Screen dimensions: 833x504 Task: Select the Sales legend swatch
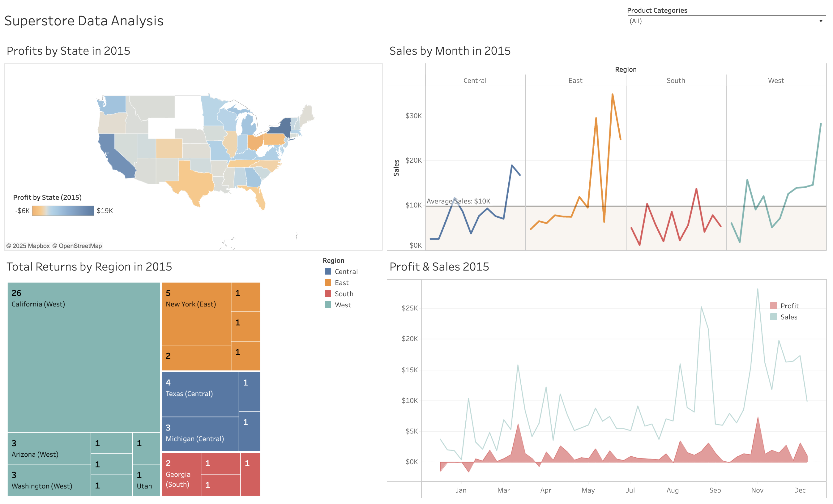[x=774, y=317]
